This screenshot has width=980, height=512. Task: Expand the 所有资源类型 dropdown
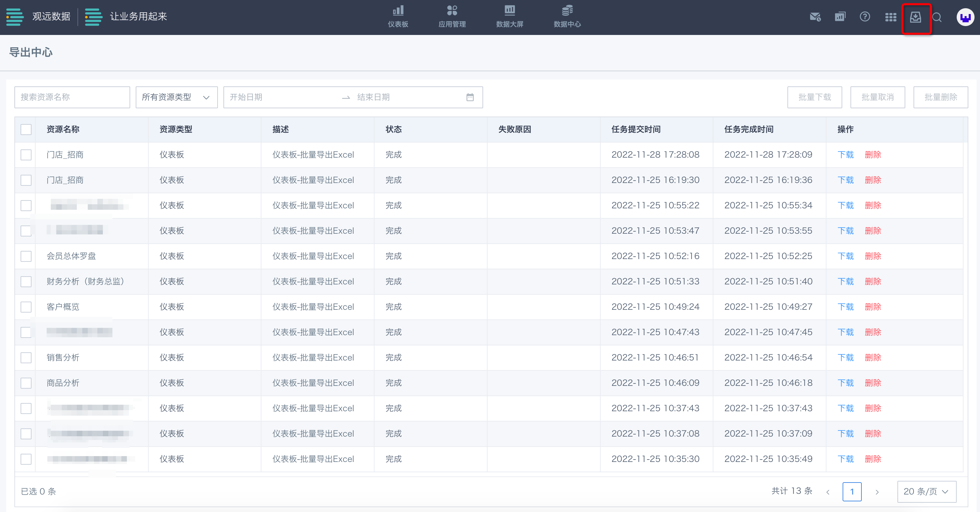(x=176, y=97)
